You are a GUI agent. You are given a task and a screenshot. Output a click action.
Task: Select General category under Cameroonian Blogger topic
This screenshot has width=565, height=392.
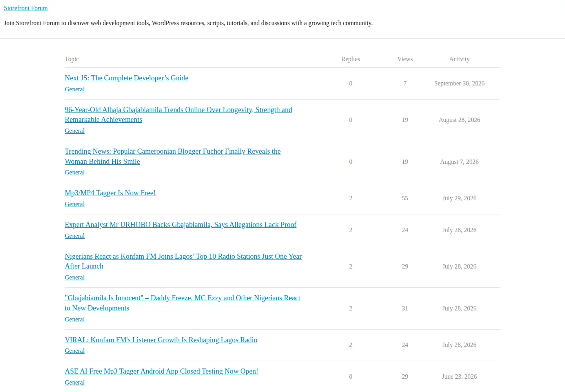point(75,172)
